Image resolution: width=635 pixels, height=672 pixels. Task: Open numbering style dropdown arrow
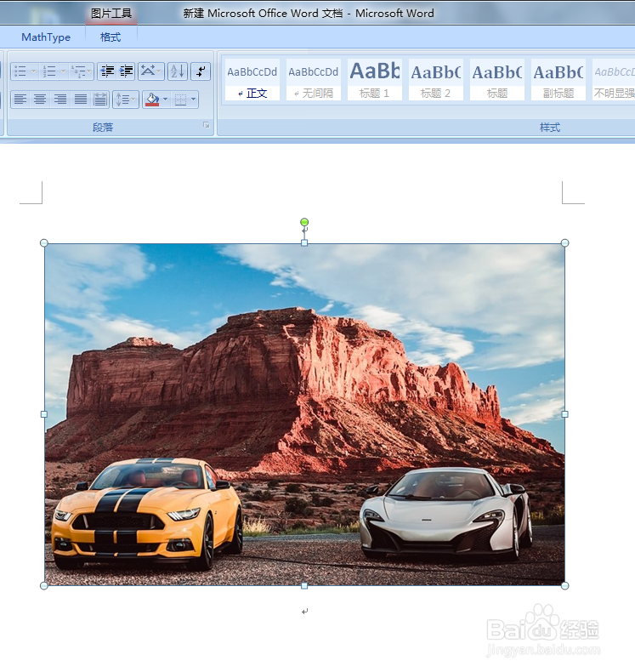point(63,71)
